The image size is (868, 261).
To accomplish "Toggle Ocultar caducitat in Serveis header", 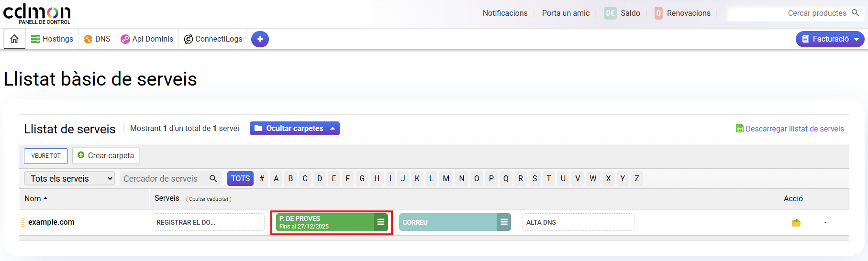I will 209,199.
